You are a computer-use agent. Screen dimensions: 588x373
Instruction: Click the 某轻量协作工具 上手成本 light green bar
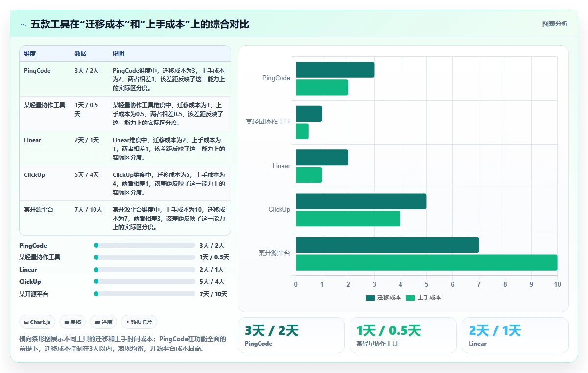[302, 131]
